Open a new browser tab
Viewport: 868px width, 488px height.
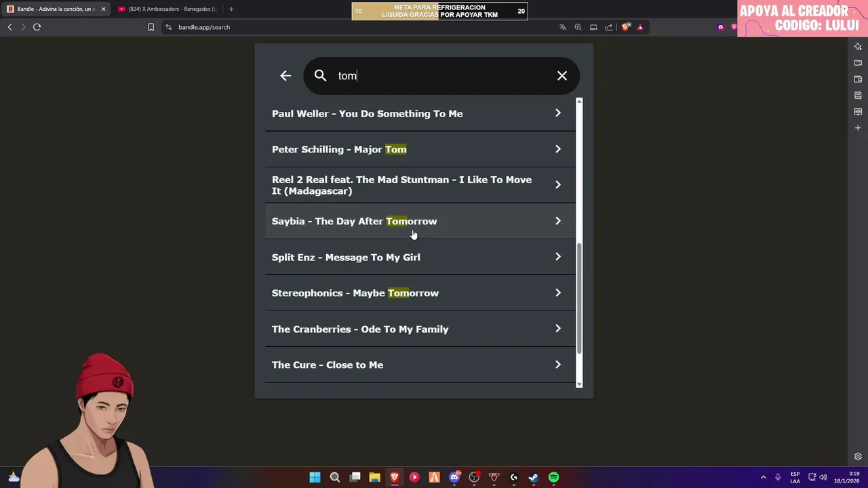point(231,9)
